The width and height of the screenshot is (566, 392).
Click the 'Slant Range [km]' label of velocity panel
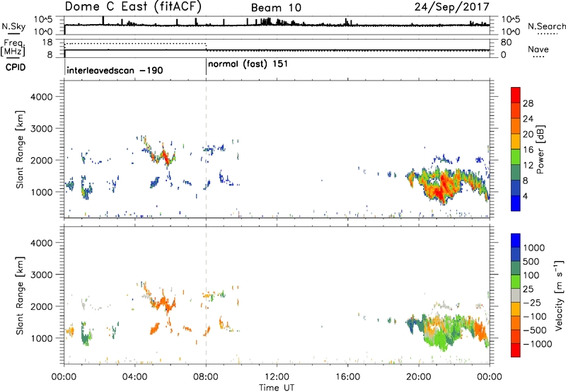20,296
